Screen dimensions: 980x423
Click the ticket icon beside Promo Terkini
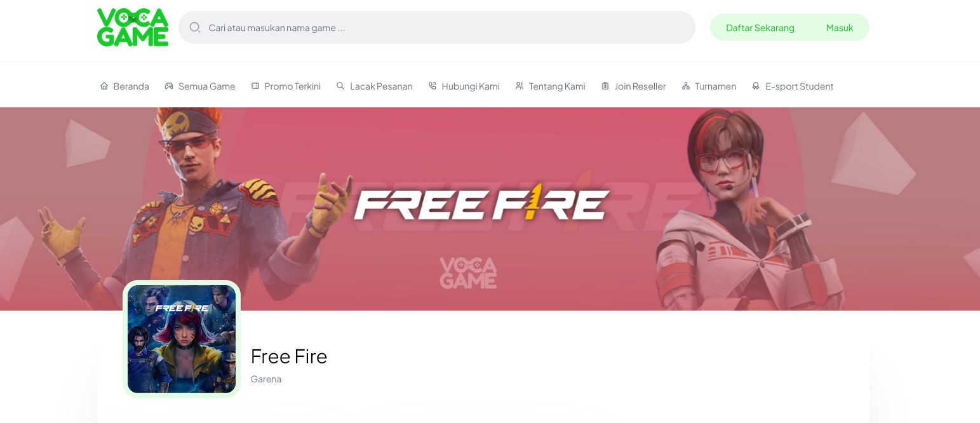[255, 86]
